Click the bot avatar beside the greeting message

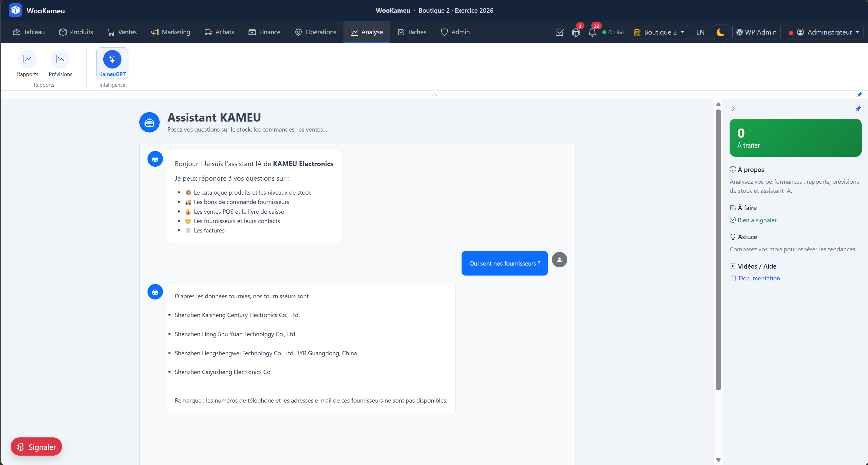tap(155, 159)
